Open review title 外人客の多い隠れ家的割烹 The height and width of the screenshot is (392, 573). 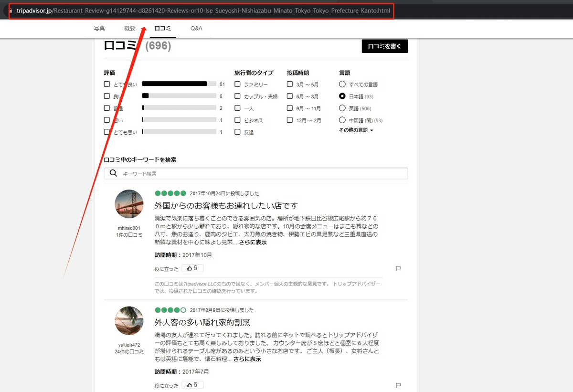coord(202,322)
